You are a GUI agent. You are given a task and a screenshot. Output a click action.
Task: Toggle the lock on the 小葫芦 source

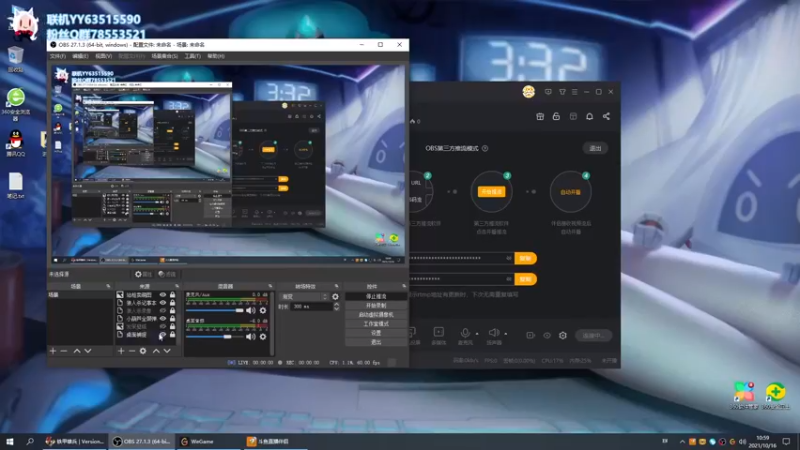[x=172, y=319]
